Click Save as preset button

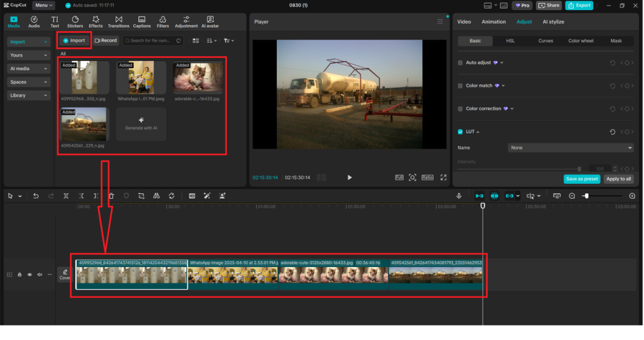(x=582, y=179)
